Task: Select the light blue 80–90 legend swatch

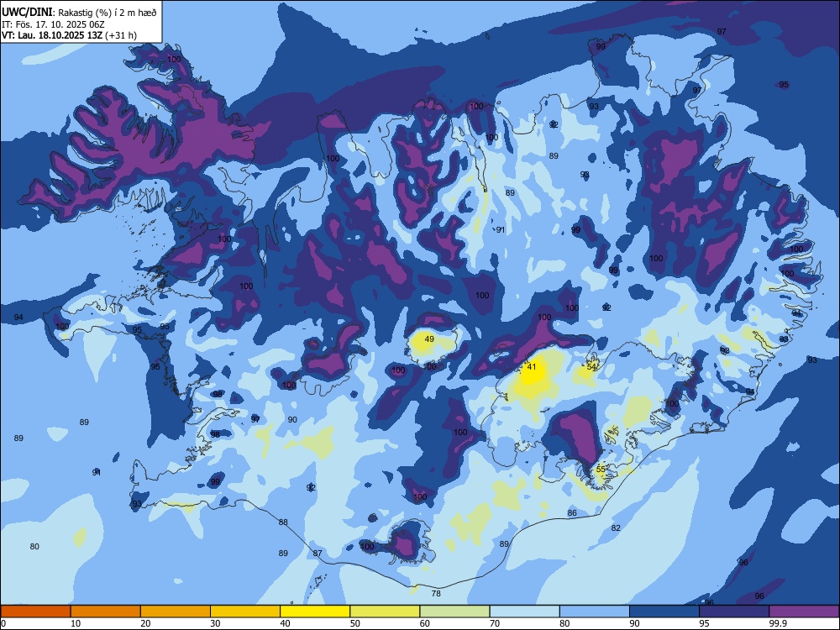Action: (x=595, y=612)
